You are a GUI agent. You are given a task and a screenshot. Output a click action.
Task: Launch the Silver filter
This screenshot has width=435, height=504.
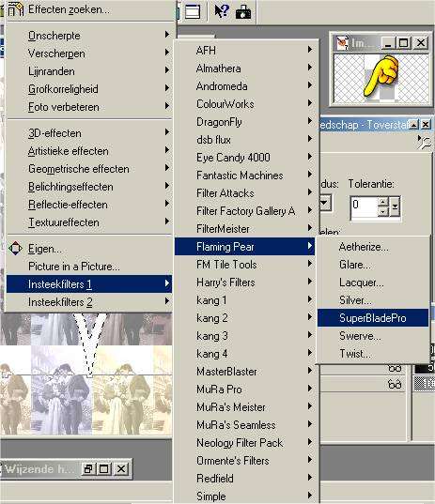[x=373, y=300]
